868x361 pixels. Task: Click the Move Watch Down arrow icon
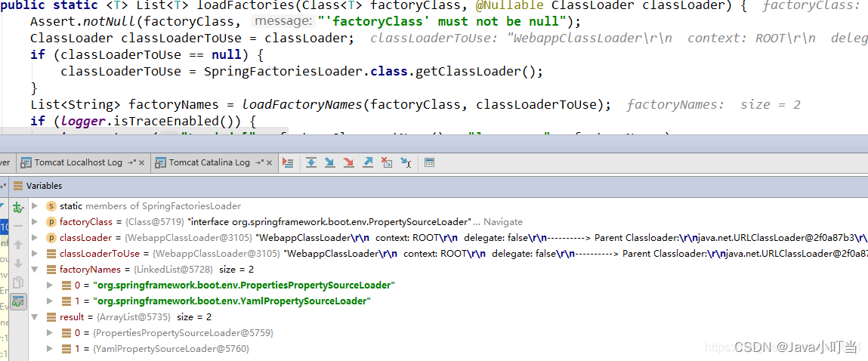pos(18,264)
